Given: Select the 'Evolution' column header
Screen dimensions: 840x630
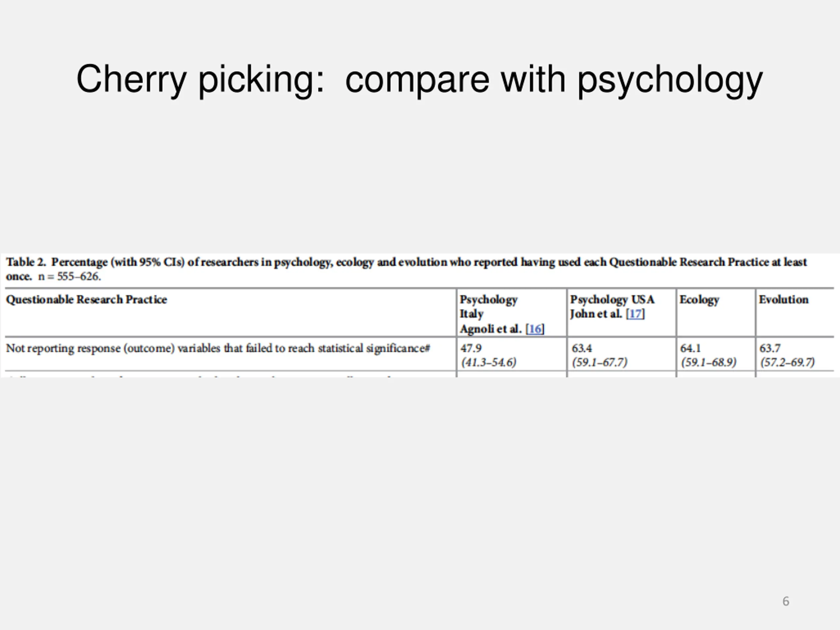Looking at the screenshot, I should [784, 300].
